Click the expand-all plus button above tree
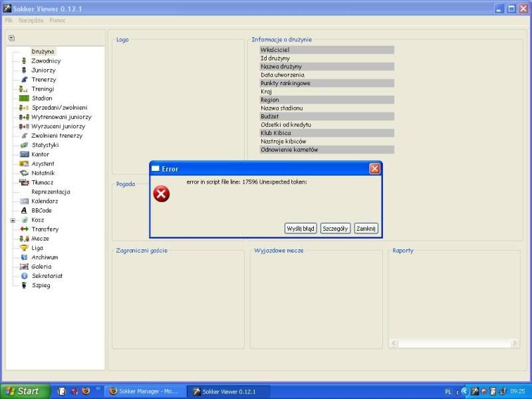The image size is (532, 399). [x=11, y=38]
